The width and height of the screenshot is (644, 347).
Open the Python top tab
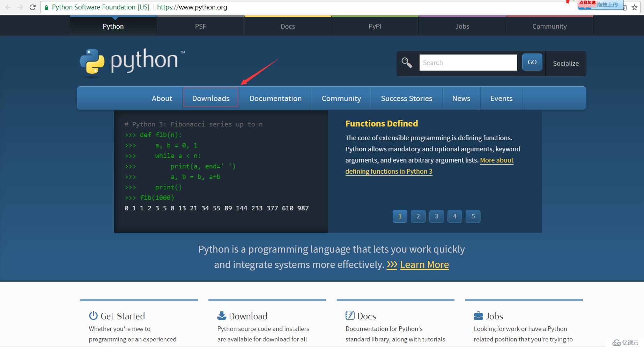113,26
